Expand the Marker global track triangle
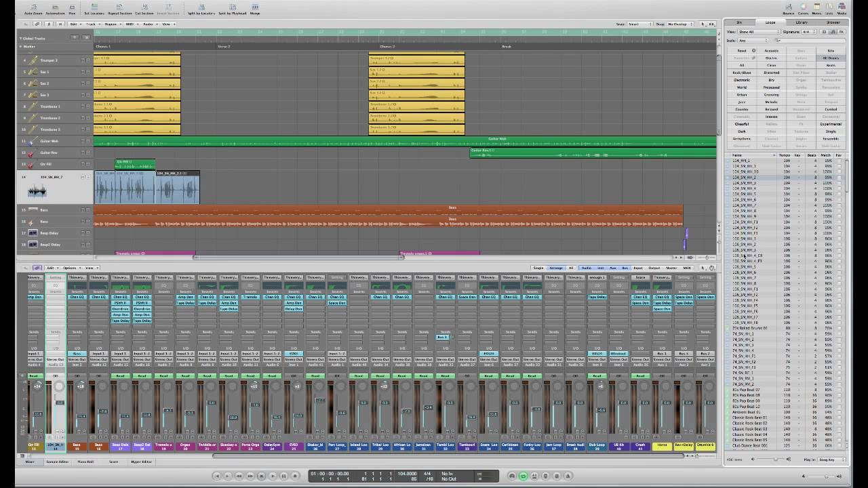 click(x=21, y=47)
